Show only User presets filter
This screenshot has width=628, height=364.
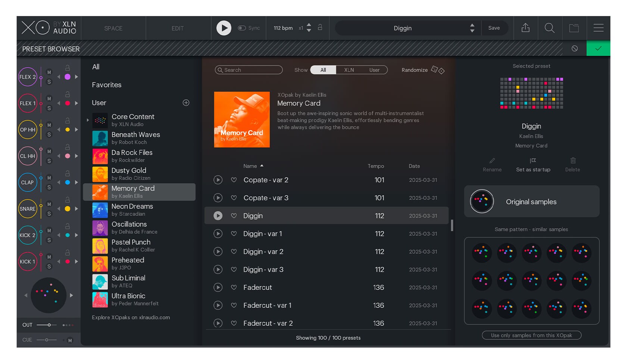[374, 70]
